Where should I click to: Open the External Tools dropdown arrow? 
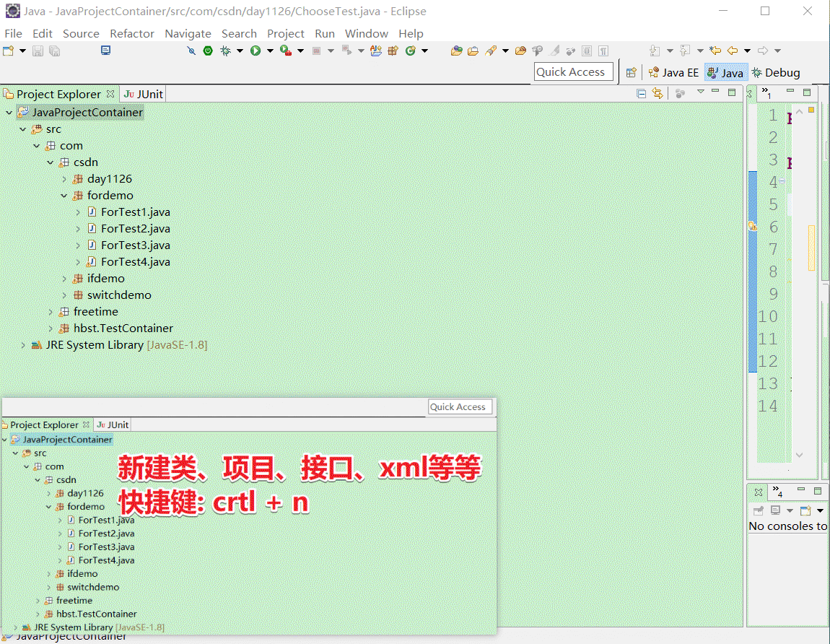pyautogui.click(x=300, y=51)
